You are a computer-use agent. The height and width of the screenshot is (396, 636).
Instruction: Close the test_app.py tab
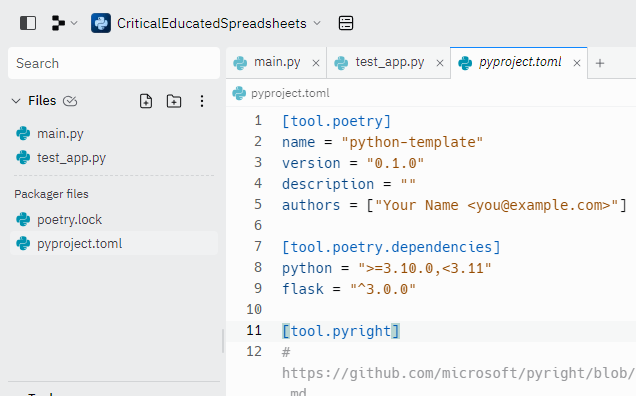tap(440, 63)
